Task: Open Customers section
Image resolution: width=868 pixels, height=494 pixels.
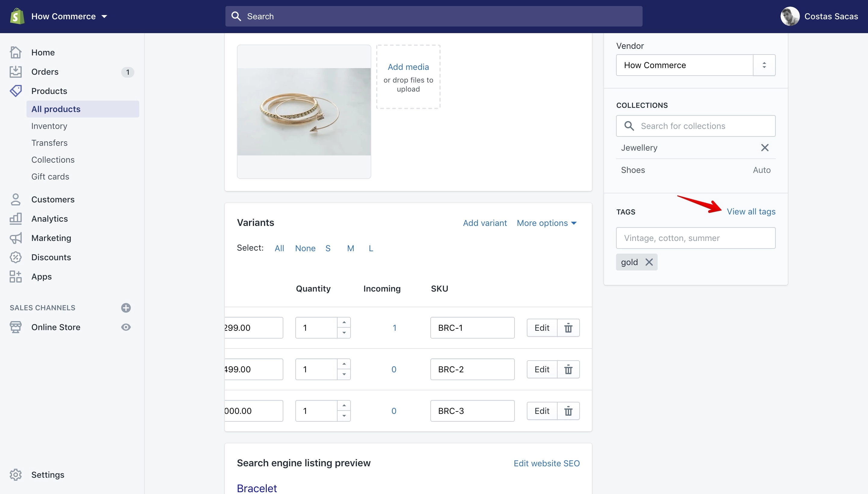Action: (53, 199)
